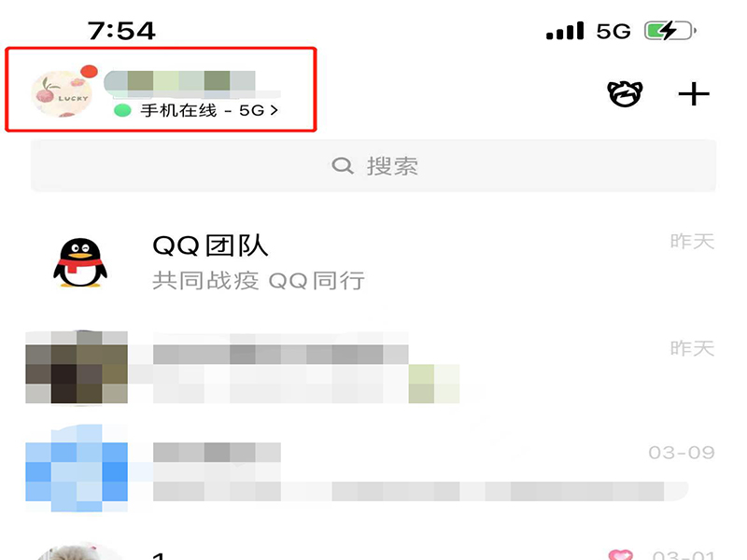Tap the red notification dot on avatar
The height and width of the screenshot is (560, 747).
pyautogui.click(x=89, y=72)
